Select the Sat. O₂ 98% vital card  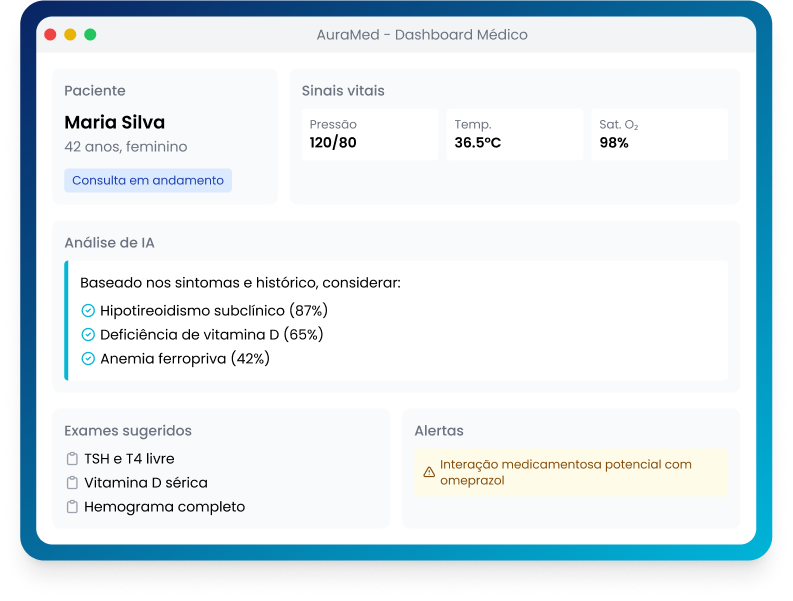tap(659, 134)
